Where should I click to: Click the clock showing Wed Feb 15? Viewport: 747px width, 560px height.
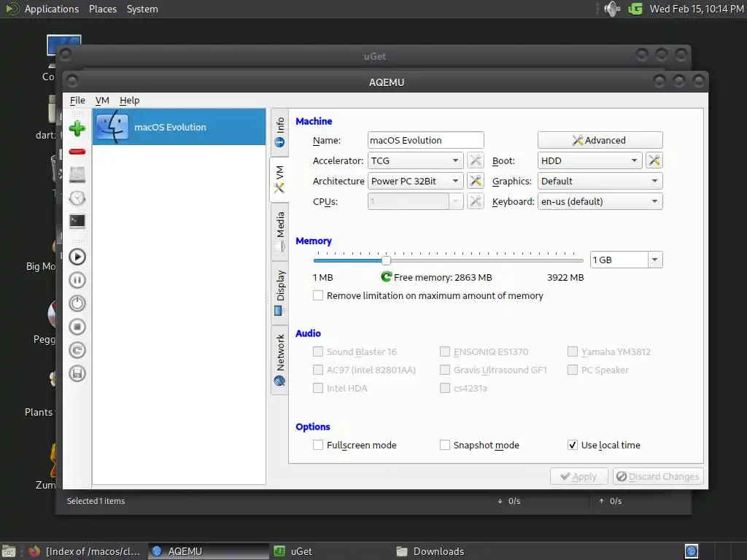click(x=697, y=9)
